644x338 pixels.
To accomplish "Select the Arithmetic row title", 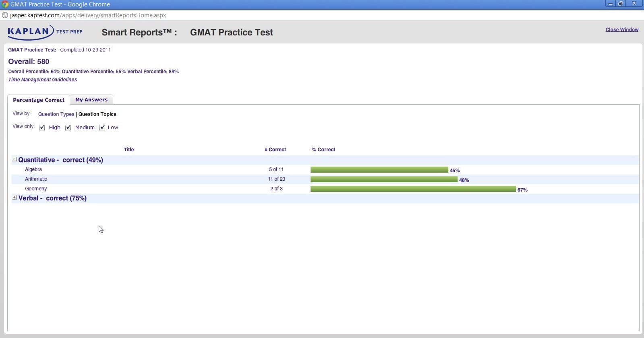I will coord(36,179).
